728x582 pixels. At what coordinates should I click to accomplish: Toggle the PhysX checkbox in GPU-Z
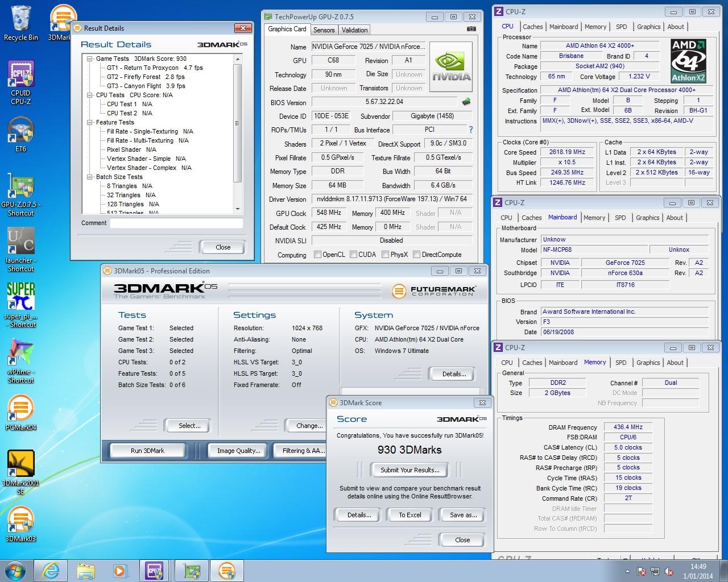[x=385, y=255]
